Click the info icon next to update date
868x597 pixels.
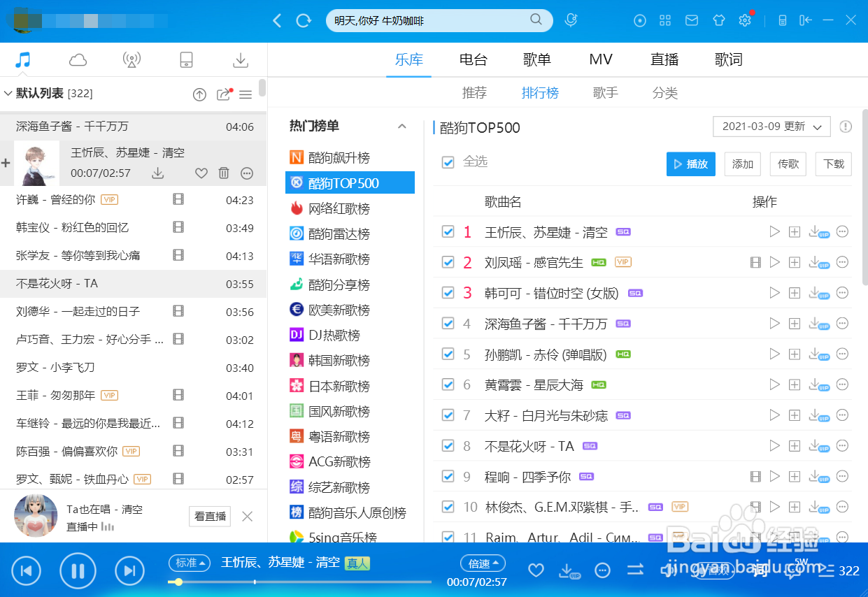(x=846, y=127)
